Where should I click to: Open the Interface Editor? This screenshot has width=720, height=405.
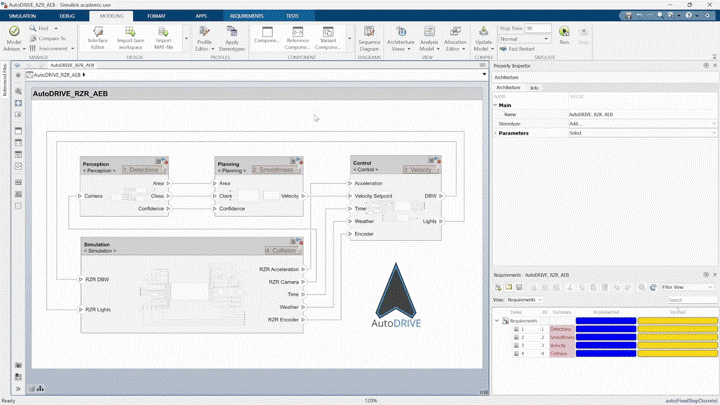(97, 38)
